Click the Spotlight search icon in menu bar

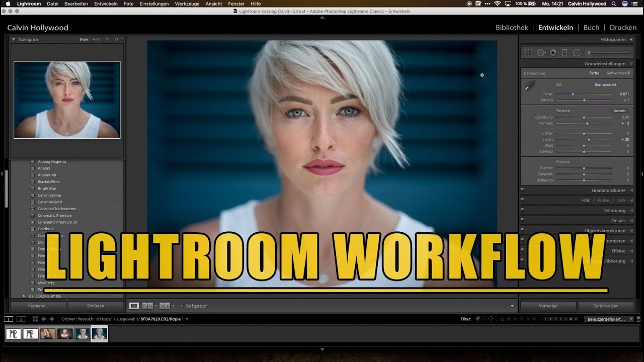pyautogui.click(x=614, y=4)
